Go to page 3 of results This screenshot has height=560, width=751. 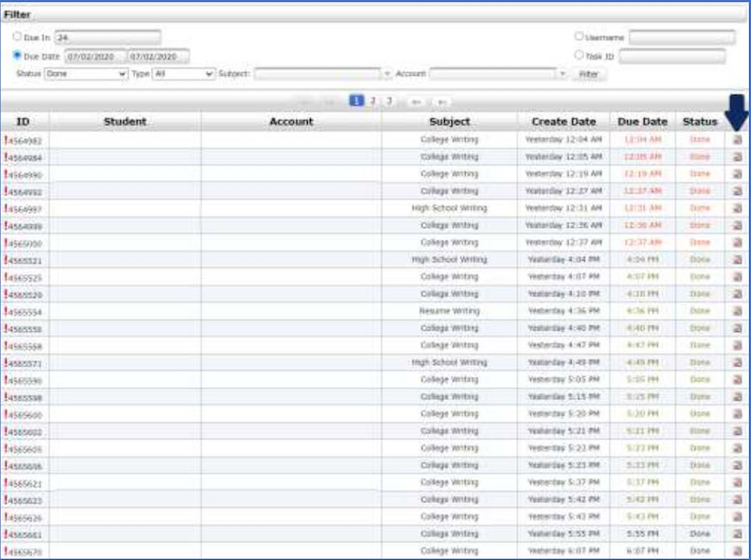pos(388,100)
